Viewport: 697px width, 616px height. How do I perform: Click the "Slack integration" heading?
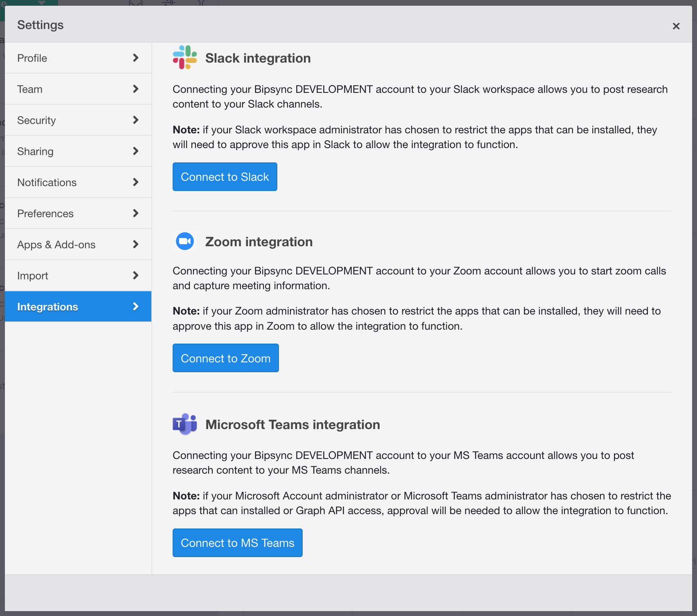tap(258, 58)
